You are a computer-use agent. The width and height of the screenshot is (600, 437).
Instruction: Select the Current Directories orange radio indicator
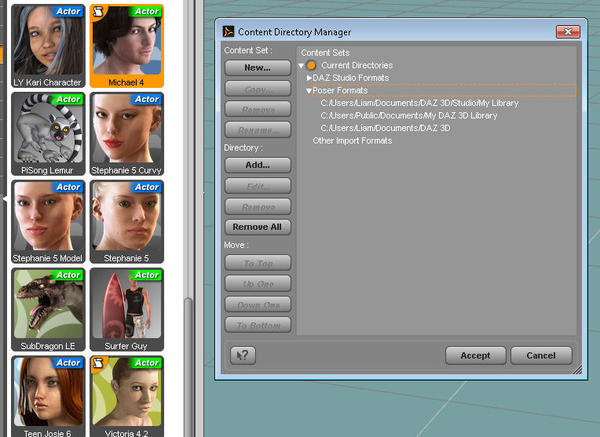[311, 65]
